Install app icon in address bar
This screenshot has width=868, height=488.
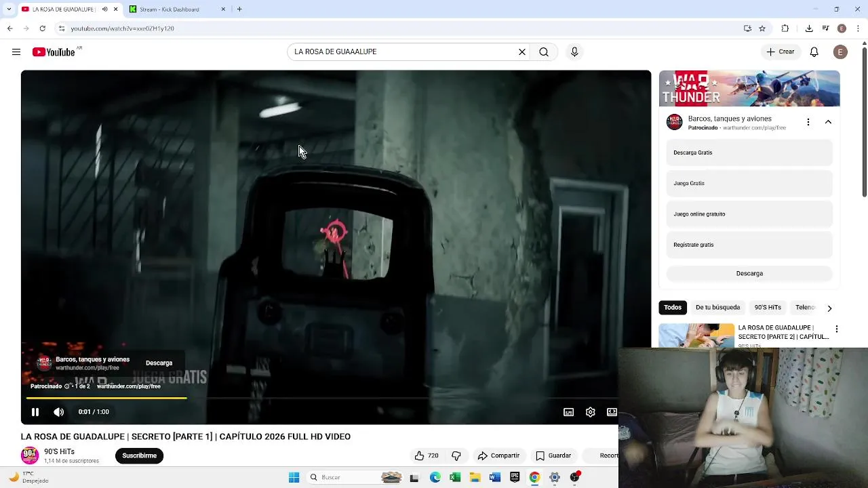[747, 28]
